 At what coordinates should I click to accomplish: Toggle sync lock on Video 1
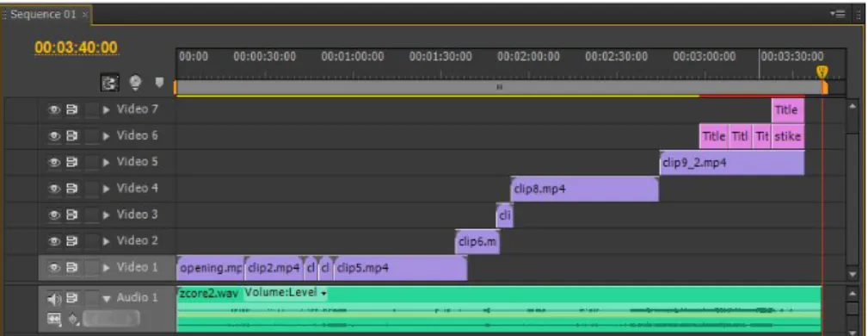tap(72, 268)
